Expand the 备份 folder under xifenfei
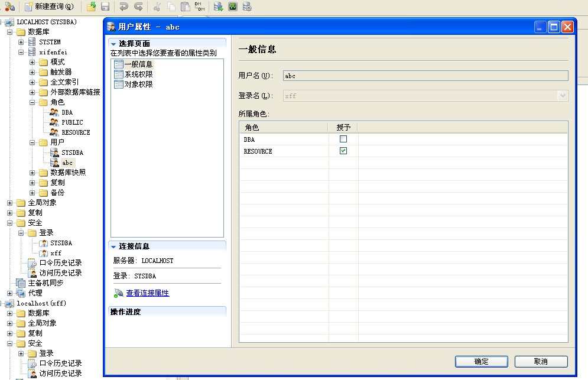 point(33,193)
